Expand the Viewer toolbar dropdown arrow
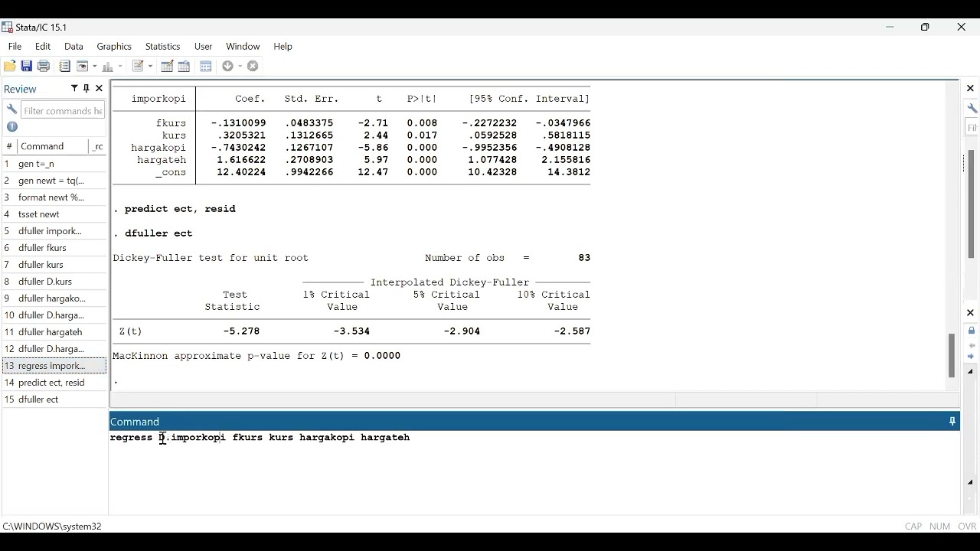Image resolution: width=980 pixels, height=551 pixels. (94, 67)
